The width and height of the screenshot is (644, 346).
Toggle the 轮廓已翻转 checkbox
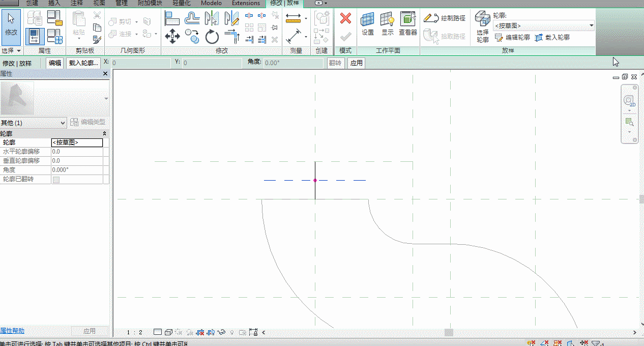(x=56, y=180)
